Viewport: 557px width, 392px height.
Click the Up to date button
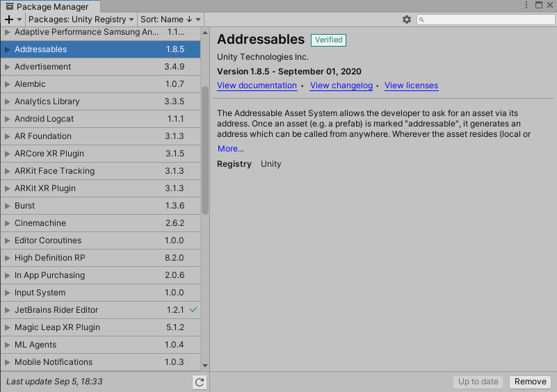pos(478,382)
